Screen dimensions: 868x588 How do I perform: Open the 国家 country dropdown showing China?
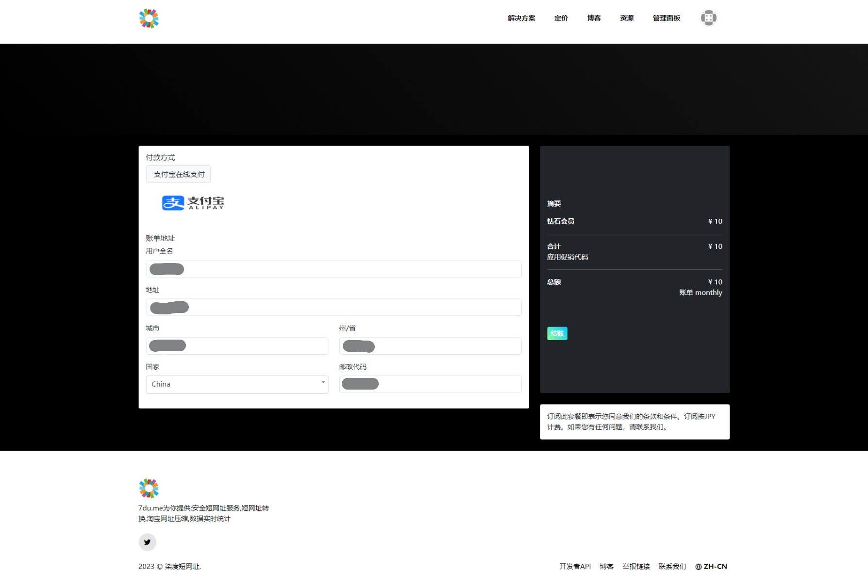pos(237,384)
